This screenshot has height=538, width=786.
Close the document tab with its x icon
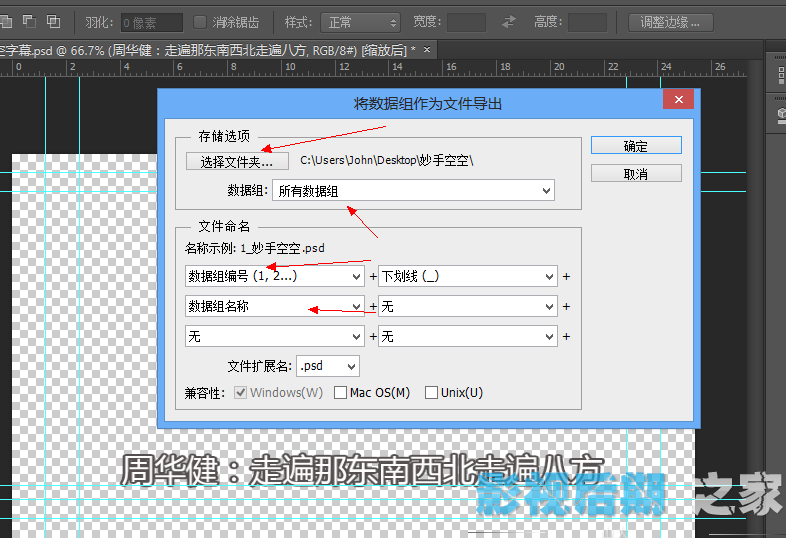click(x=428, y=49)
